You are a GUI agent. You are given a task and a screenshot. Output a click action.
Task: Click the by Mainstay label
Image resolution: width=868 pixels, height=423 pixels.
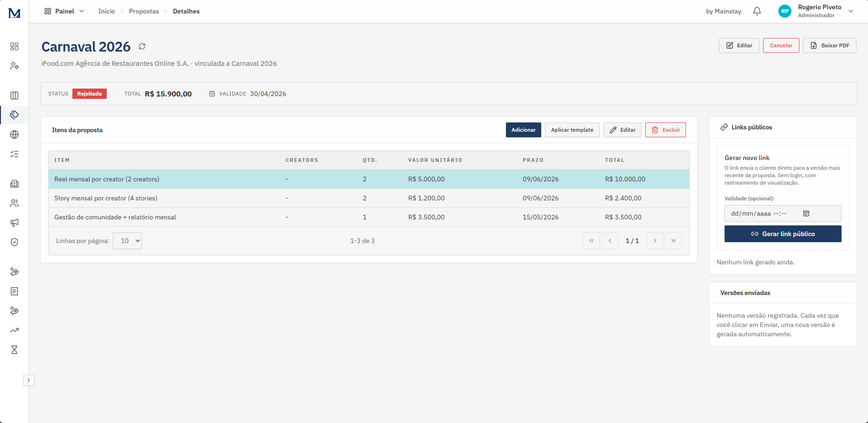click(x=724, y=11)
